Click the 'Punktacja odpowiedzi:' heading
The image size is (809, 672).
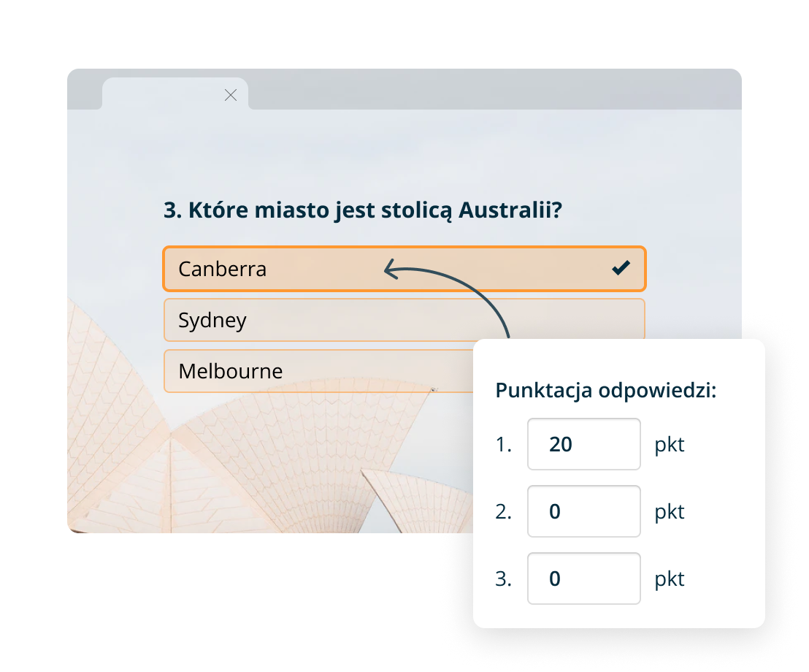[606, 390]
